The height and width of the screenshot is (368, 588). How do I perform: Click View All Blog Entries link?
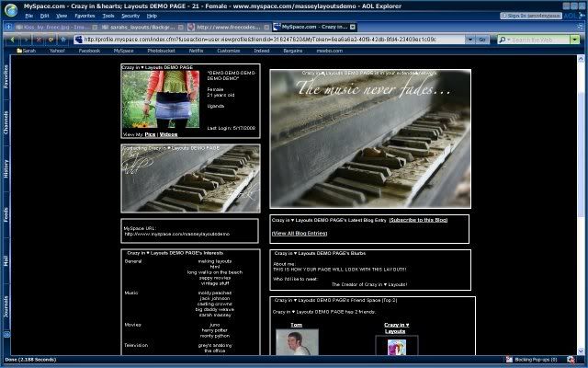tap(300, 233)
